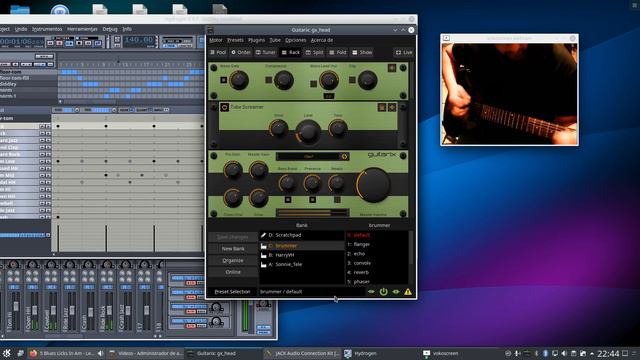The height and width of the screenshot is (360, 640).
Task: Switch to Live mode in Guitarix
Action: point(404,52)
